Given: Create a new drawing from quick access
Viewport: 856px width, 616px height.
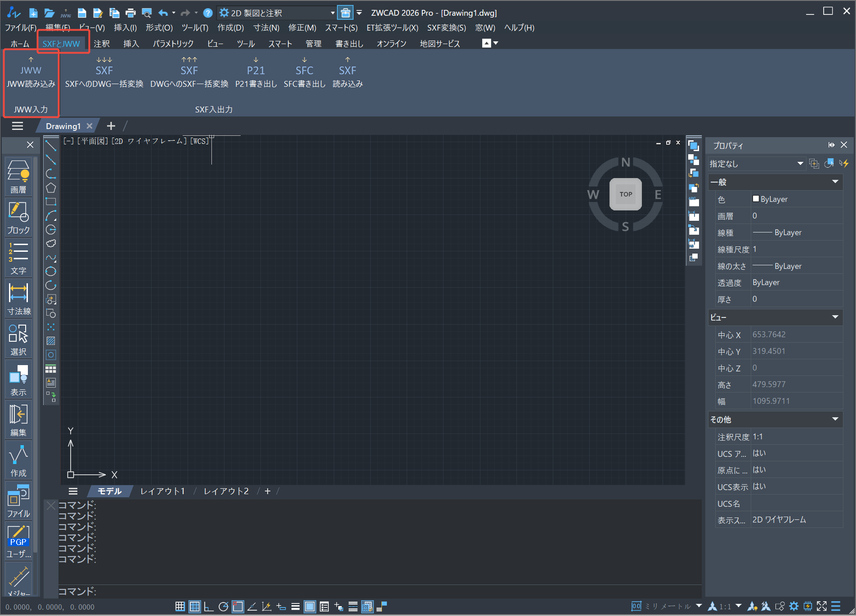Looking at the screenshot, I should coord(33,13).
